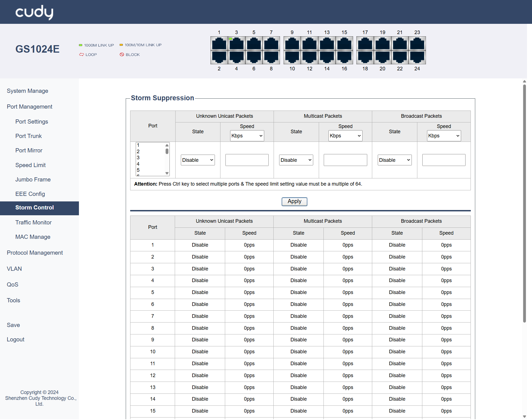Click port 1 jack icon

point(219,44)
